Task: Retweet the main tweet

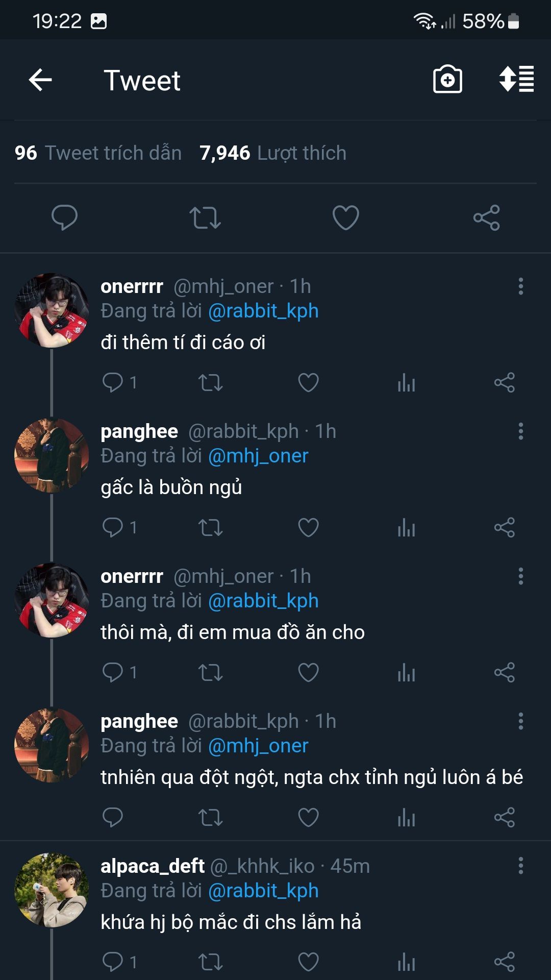Action: 205,217
